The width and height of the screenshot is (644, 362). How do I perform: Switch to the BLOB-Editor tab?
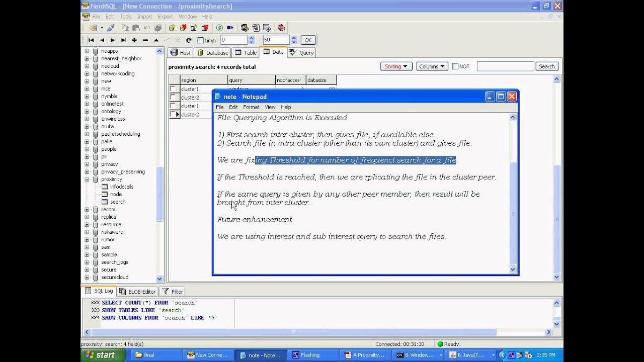click(x=137, y=292)
